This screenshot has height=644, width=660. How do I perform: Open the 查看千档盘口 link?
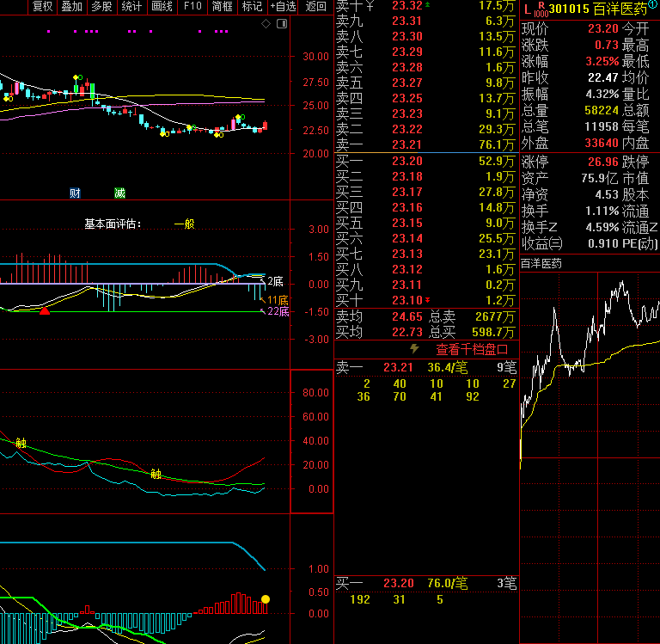point(472,349)
